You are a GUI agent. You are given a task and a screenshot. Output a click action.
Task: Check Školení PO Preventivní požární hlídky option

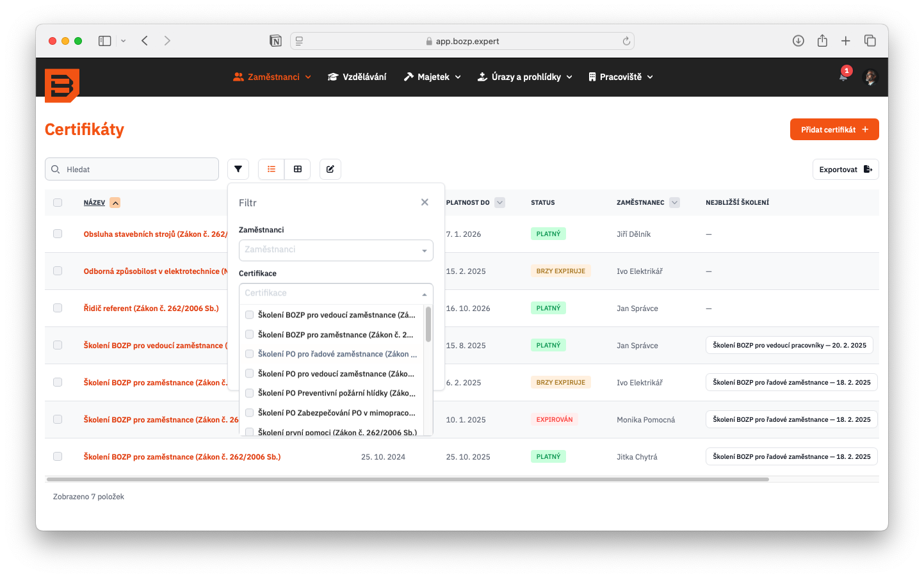(x=250, y=393)
